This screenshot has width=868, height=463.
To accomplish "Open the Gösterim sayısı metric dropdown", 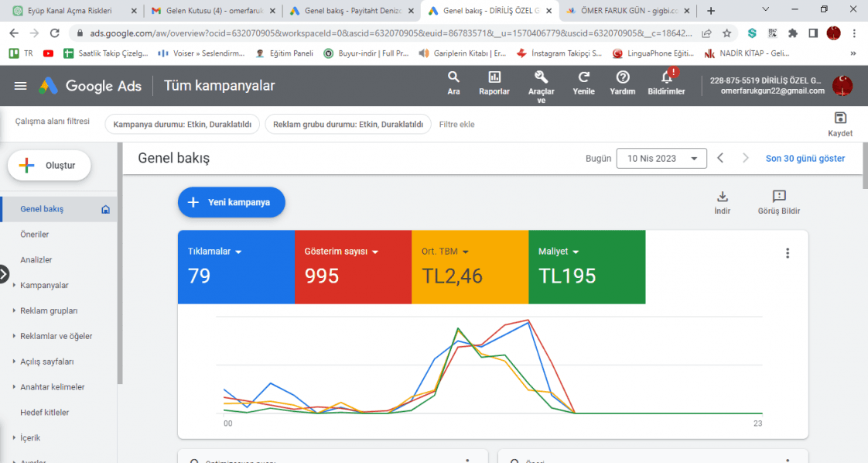I will [x=341, y=252].
